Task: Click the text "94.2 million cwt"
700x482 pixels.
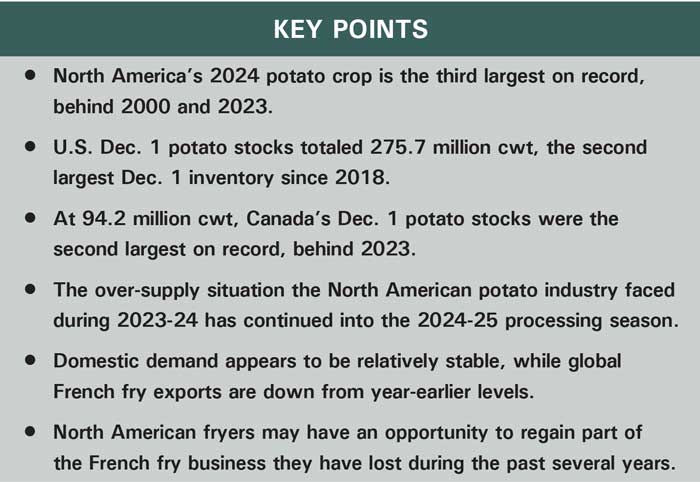Action: [158, 218]
